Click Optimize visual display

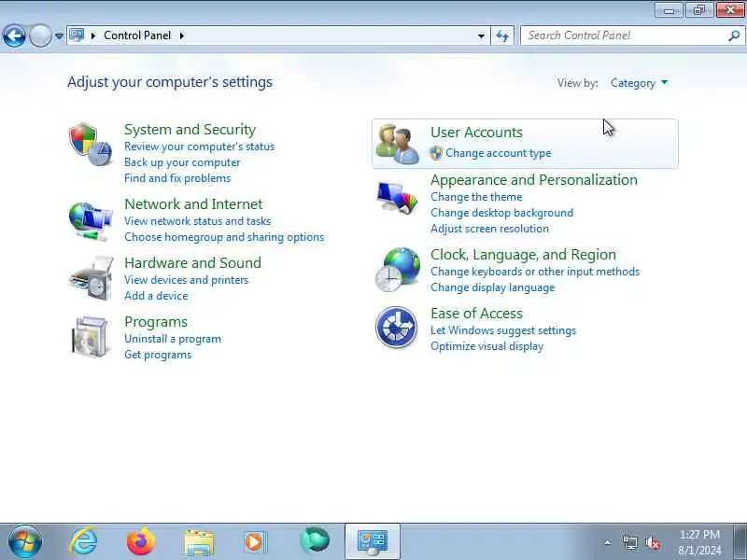(486, 346)
